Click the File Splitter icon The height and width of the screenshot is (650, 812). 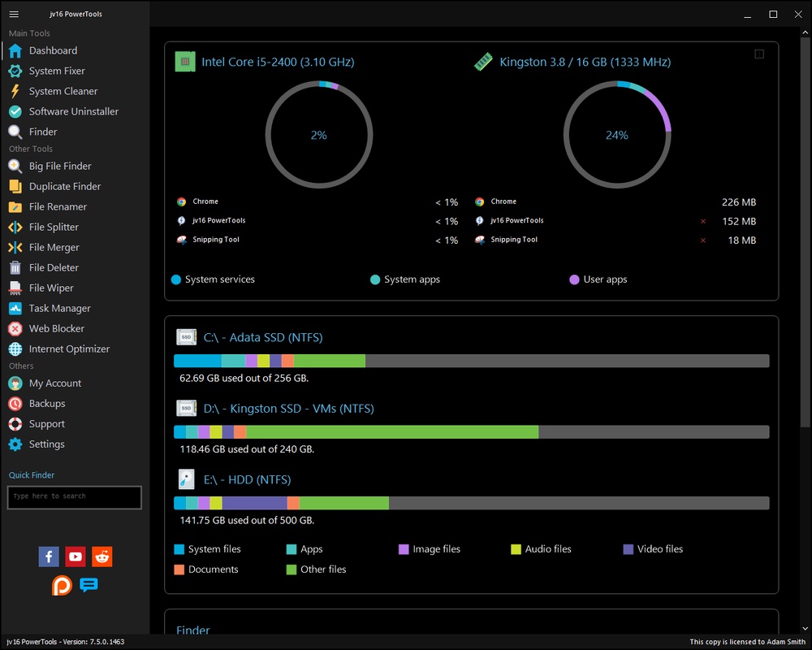[x=15, y=227]
